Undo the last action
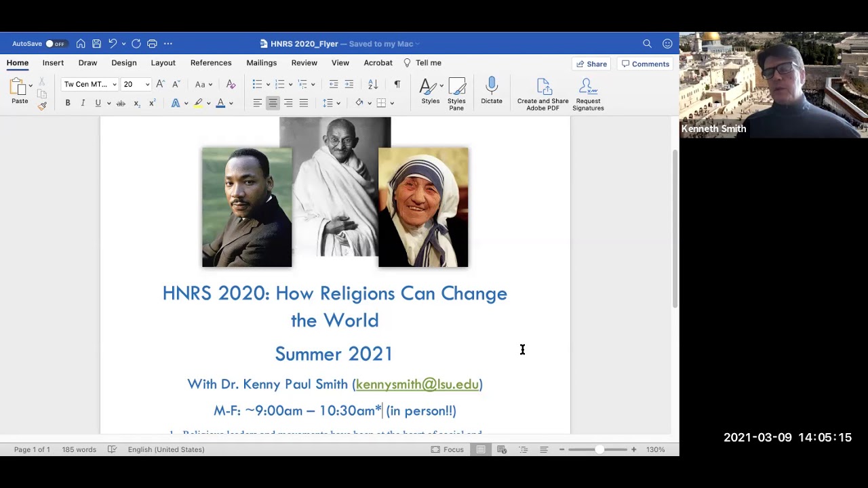This screenshot has height=488, width=868. pos(113,43)
